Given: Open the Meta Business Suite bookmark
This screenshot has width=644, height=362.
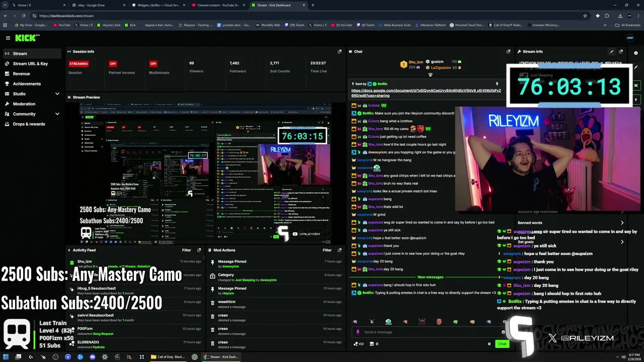Looking at the screenshot, I should point(394,25).
